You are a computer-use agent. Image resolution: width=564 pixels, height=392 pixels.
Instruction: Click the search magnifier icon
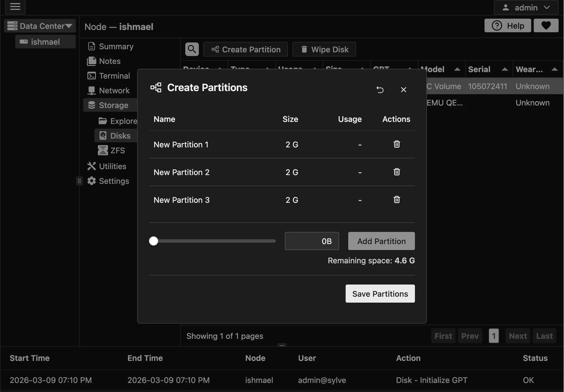point(191,49)
